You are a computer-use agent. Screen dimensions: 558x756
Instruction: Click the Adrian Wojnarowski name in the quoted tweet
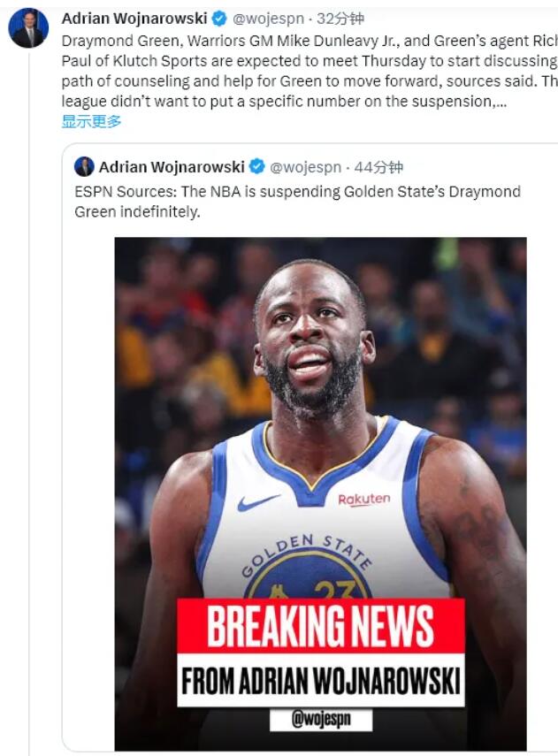(x=172, y=167)
